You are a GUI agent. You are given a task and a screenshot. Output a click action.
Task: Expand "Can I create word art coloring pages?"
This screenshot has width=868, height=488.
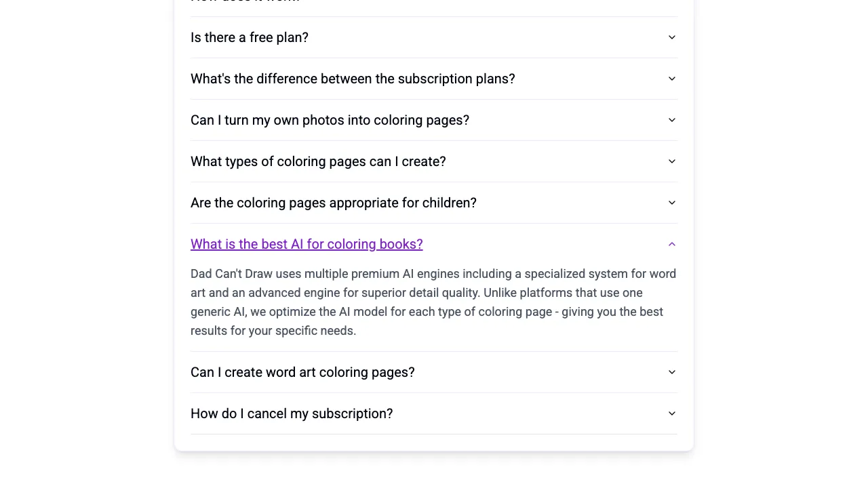(x=302, y=372)
